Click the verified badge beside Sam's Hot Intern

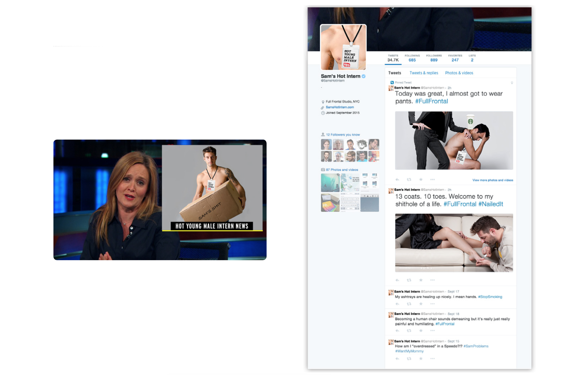tap(364, 76)
